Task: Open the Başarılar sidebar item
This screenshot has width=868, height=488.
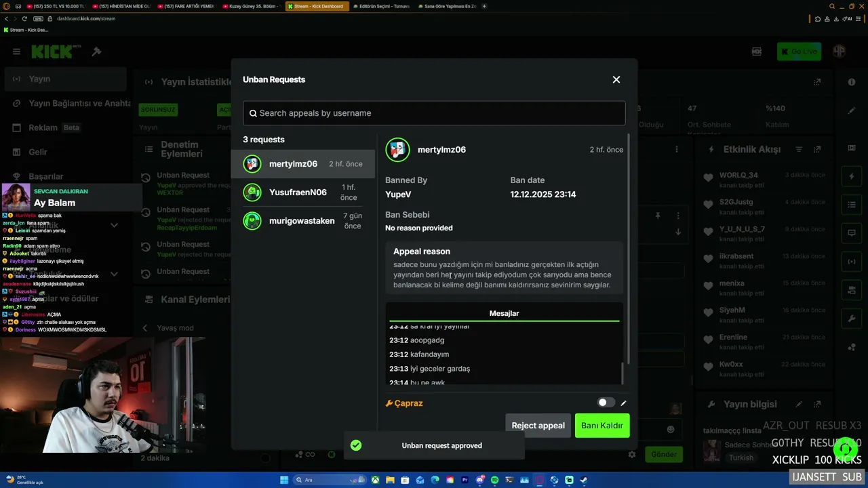Action: point(66,176)
